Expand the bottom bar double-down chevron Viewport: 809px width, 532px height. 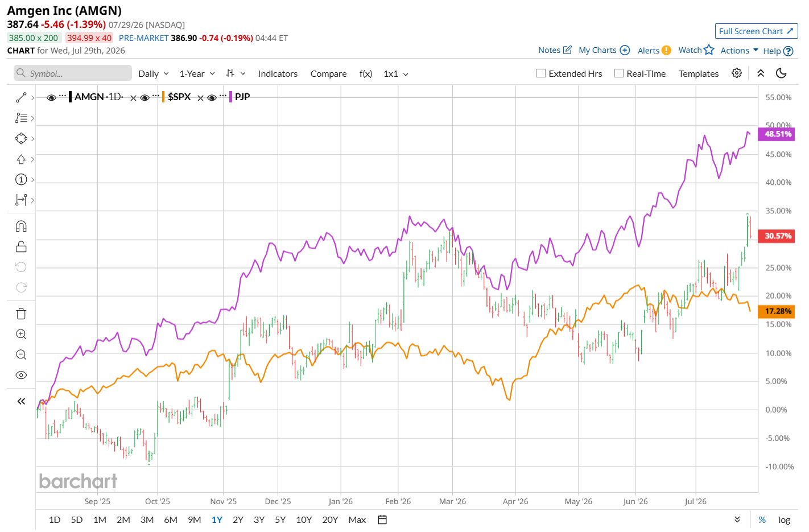[x=737, y=519]
